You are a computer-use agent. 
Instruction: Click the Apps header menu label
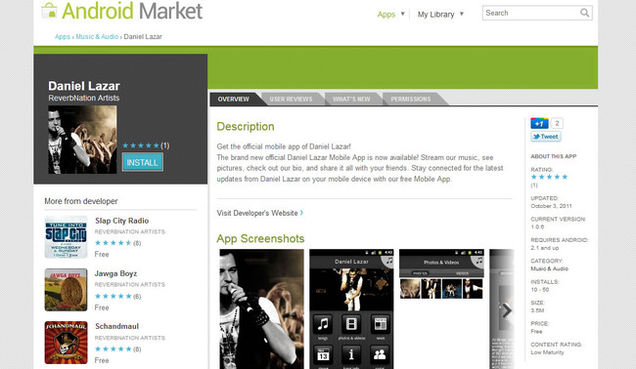tap(386, 15)
